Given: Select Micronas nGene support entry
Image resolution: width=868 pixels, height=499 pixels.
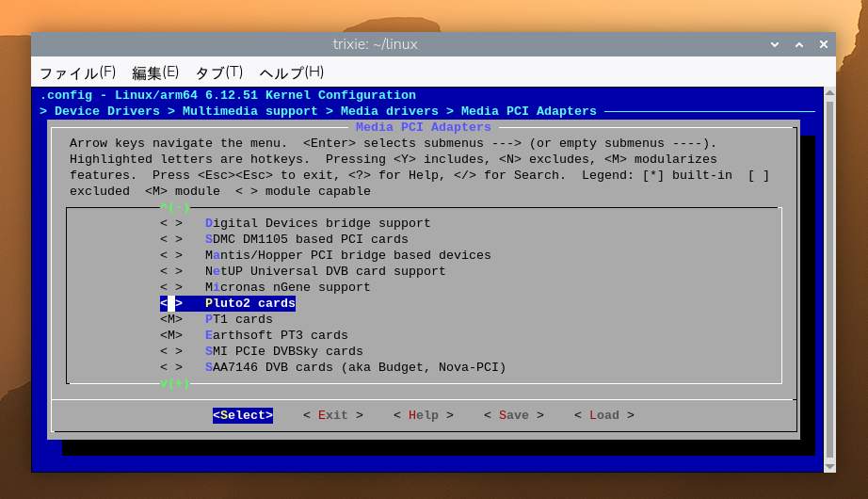Looking at the screenshot, I should 287,287.
